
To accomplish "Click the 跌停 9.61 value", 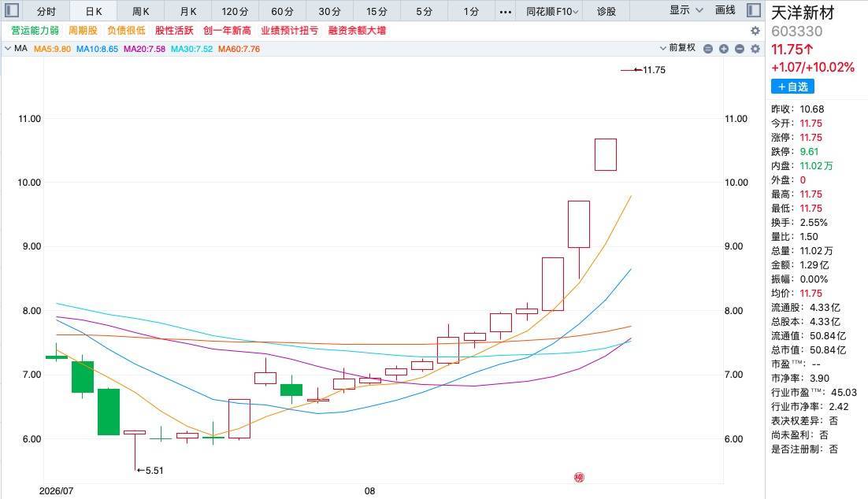I will pos(809,152).
